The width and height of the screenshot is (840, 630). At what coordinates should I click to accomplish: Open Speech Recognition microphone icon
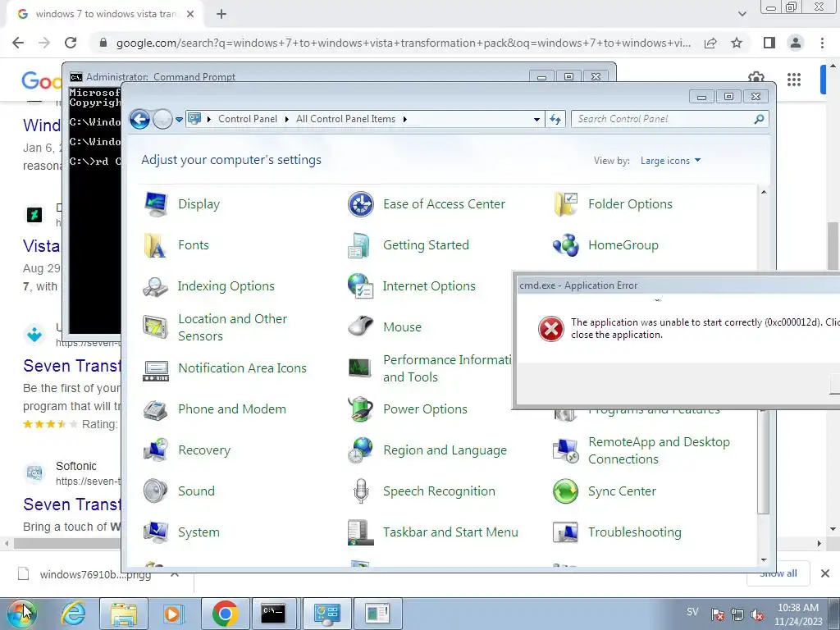[x=361, y=491]
